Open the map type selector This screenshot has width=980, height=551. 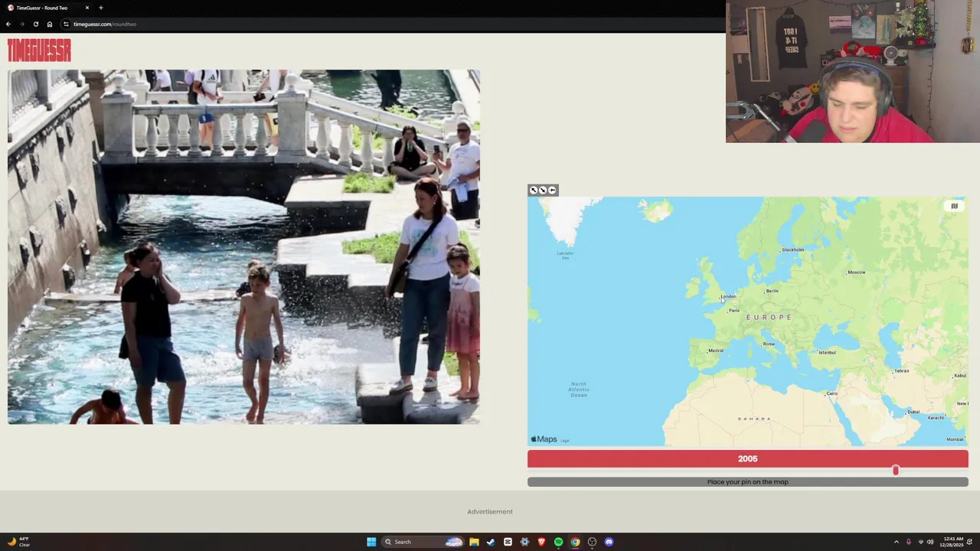tap(954, 206)
